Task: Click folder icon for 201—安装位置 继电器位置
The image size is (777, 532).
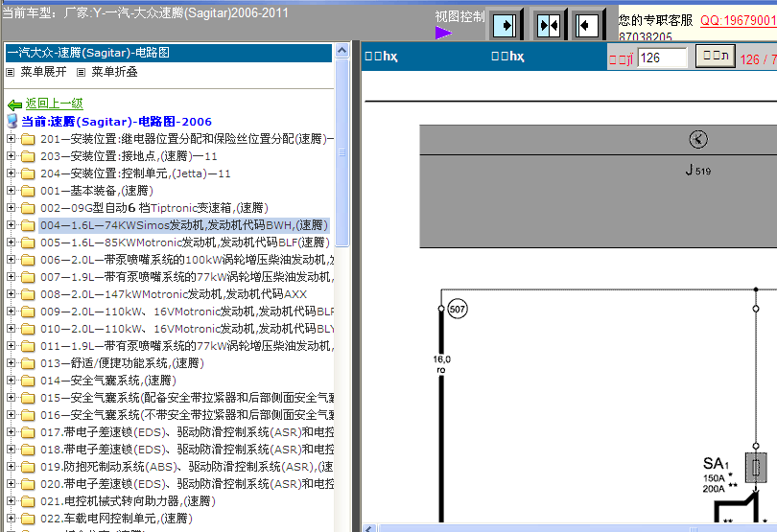Action: coord(28,139)
